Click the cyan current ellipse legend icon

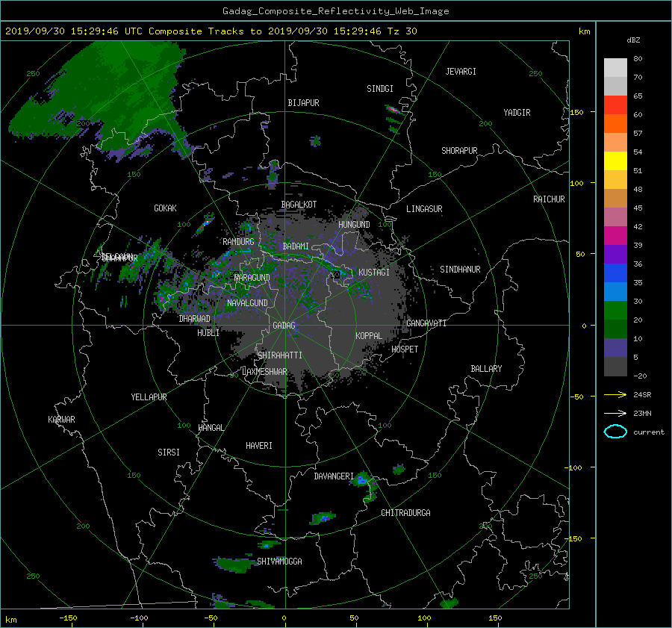click(x=615, y=432)
